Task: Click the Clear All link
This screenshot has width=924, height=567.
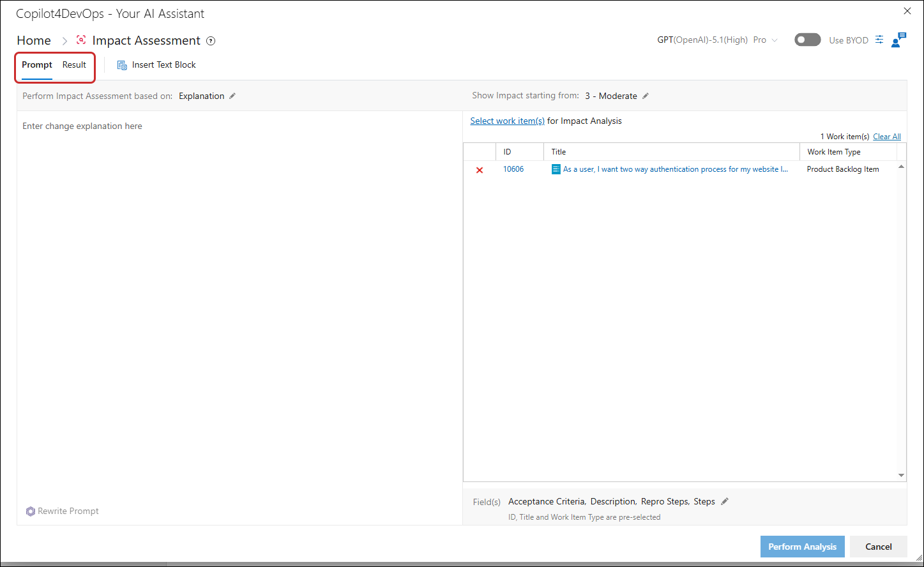Action: pos(887,137)
